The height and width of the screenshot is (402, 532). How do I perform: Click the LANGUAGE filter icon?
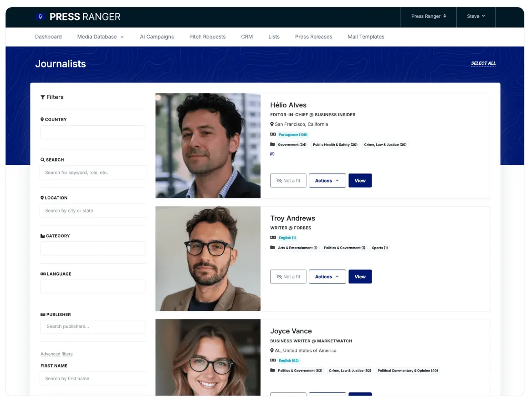(43, 274)
